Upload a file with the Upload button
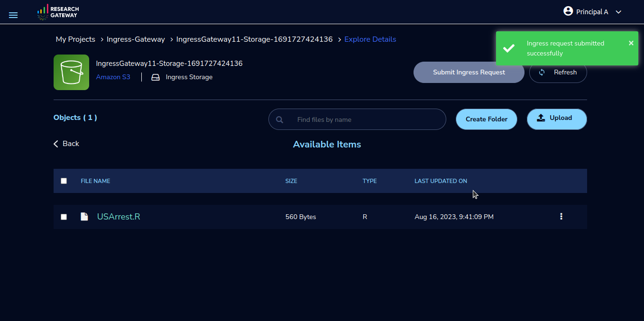The width and height of the screenshot is (644, 321). (x=557, y=119)
